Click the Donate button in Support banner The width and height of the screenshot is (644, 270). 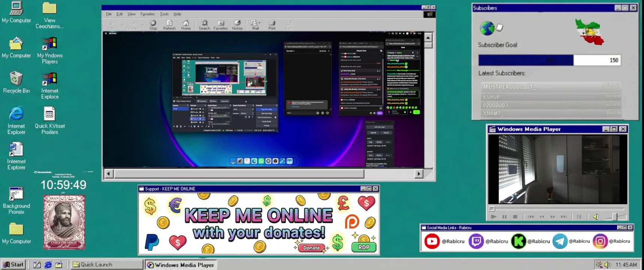pos(311,248)
